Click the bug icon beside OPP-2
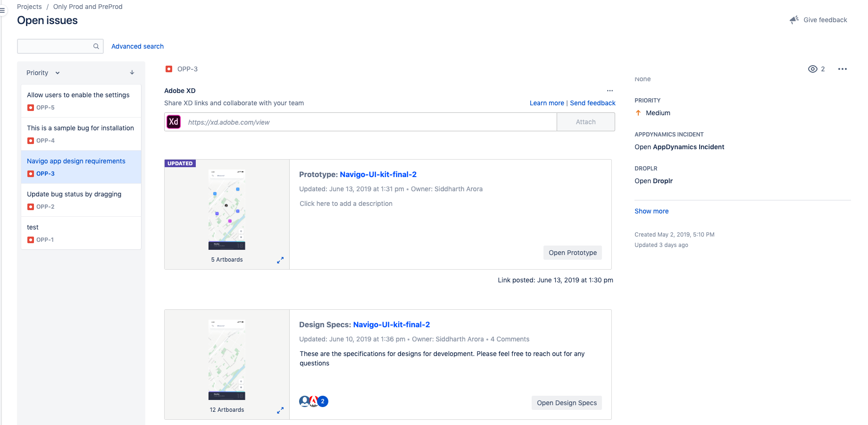Image resolution: width=868 pixels, height=425 pixels. click(31, 207)
